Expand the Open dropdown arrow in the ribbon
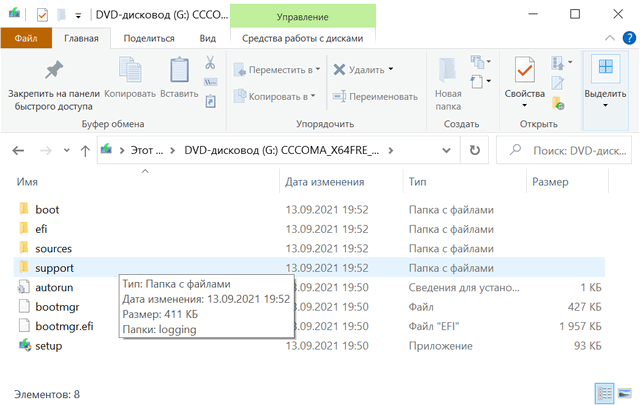This screenshot has width=640, height=405. click(570, 62)
